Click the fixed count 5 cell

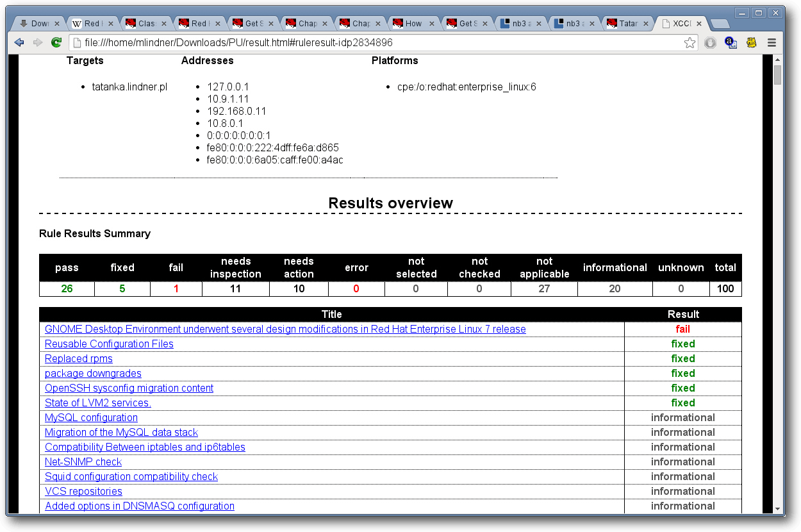click(x=122, y=289)
